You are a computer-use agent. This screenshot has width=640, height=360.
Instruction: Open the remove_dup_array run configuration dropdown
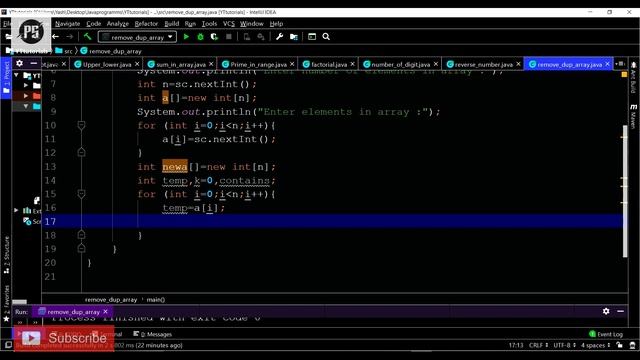137,37
